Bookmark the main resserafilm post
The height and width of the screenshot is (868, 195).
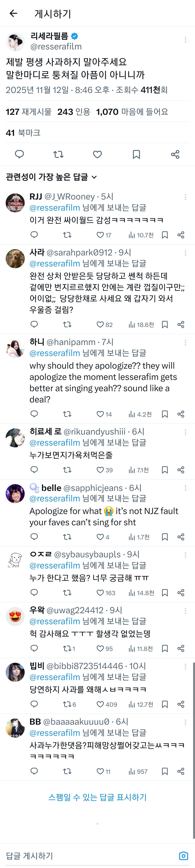pyautogui.click(x=136, y=154)
